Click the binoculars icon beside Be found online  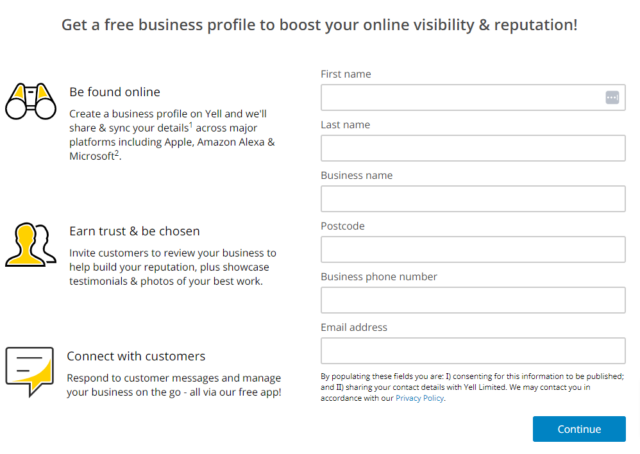click(30, 100)
